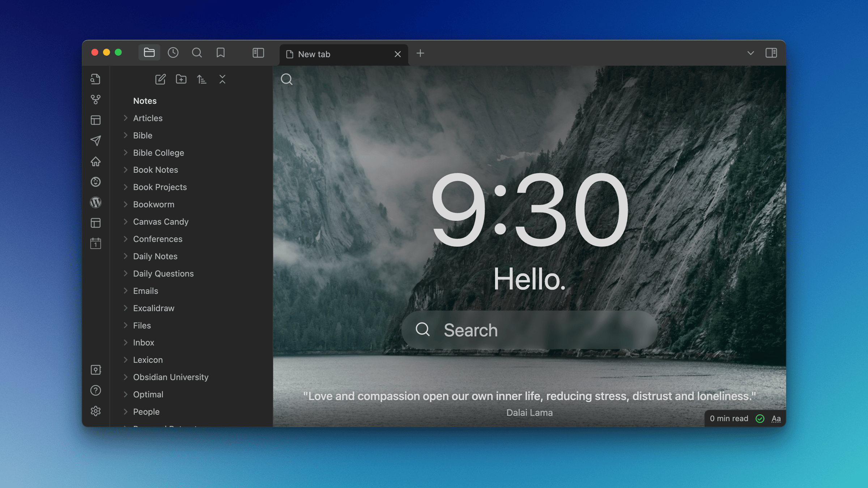This screenshot has height=488, width=868.
Task: Expand the Articles folder
Action: coord(125,118)
